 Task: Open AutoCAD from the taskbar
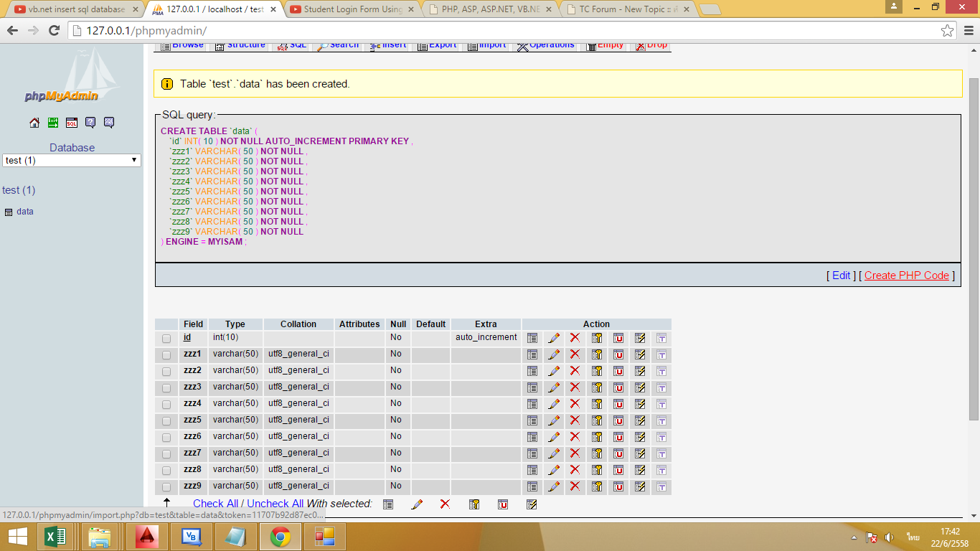coord(146,537)
